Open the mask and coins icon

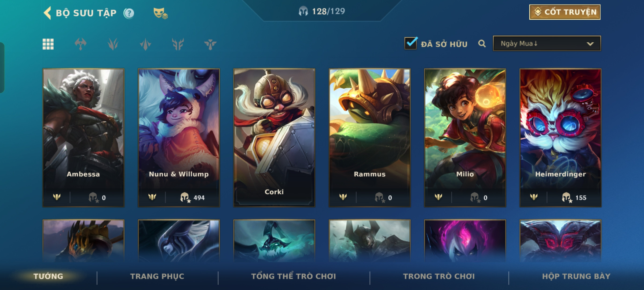pyautogui.click(x=160, y=13)
